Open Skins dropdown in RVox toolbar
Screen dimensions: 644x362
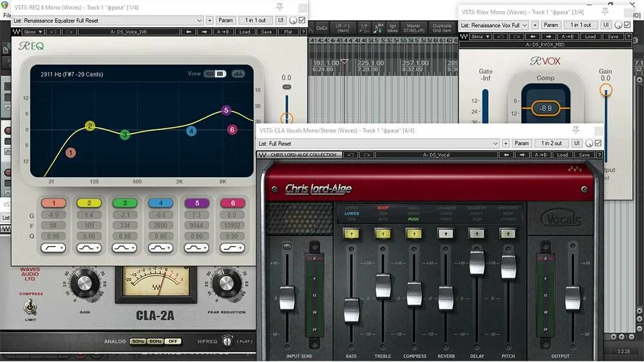pyautogui.click(x=480, y=37)
